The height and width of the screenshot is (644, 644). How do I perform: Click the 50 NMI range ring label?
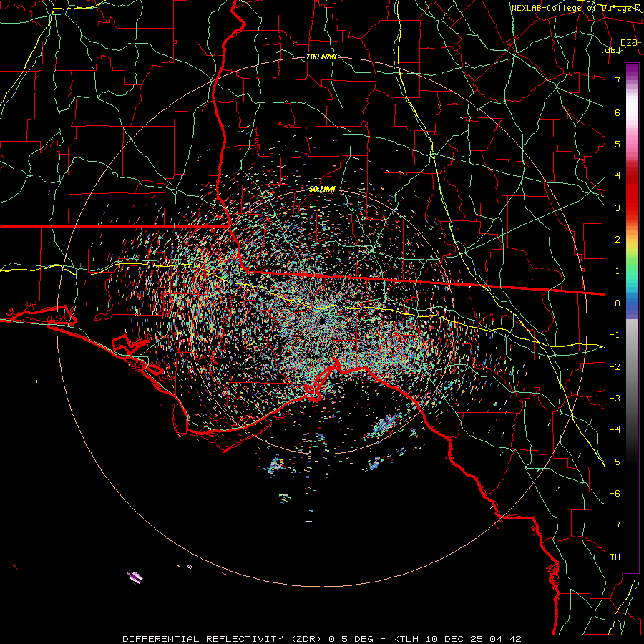(323, 190)
